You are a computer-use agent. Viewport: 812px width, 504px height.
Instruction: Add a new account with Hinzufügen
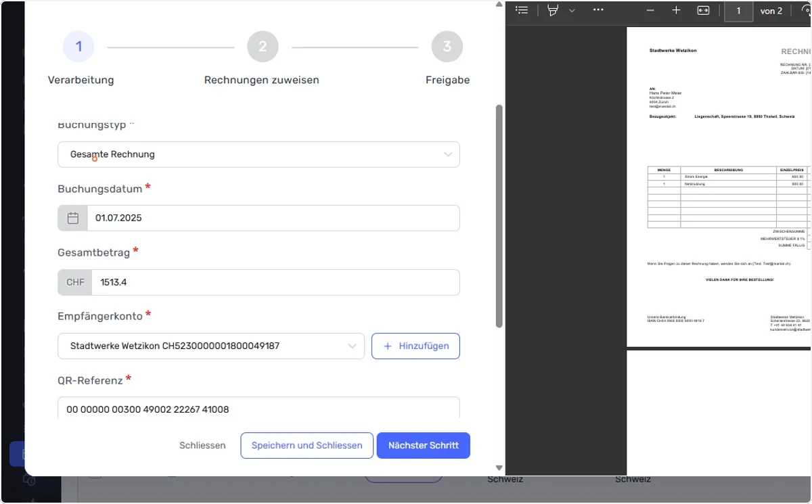416,346
